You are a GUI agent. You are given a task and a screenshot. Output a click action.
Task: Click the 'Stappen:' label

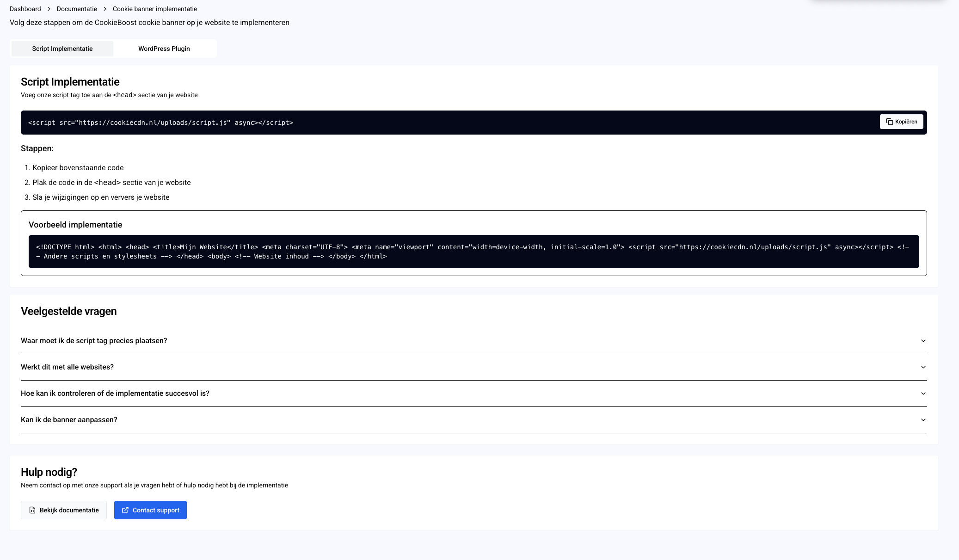click(37, 148)
